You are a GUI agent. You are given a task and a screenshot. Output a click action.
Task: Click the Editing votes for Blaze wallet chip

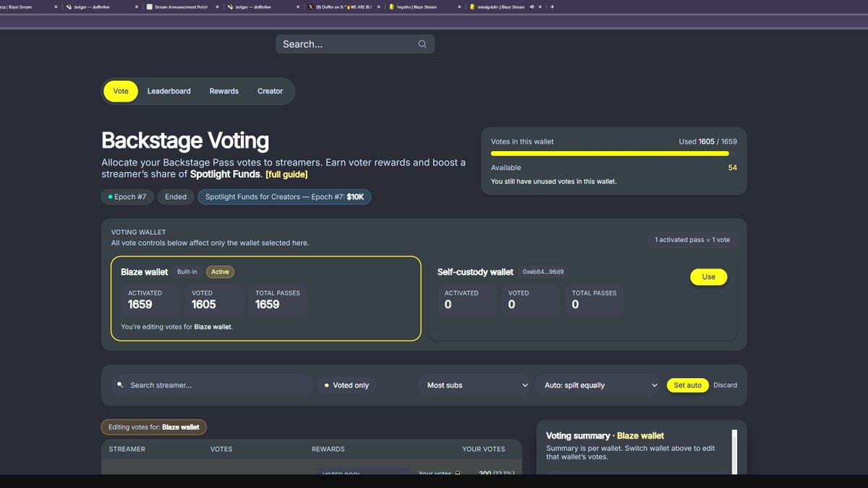click(153, 427)
